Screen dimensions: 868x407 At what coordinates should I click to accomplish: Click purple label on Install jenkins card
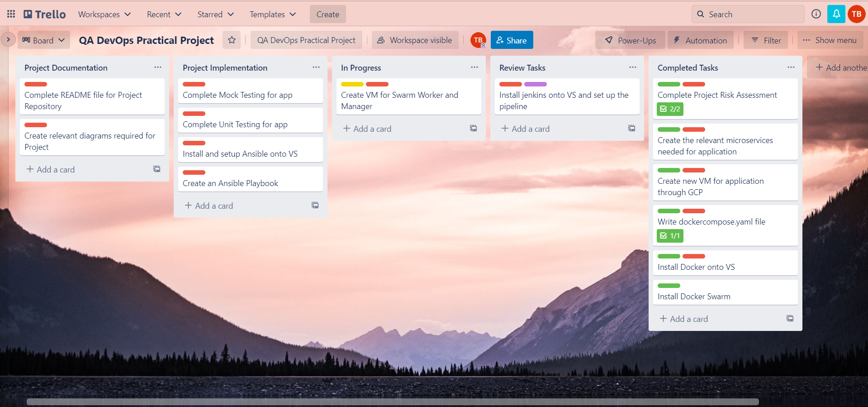point(536,84)
